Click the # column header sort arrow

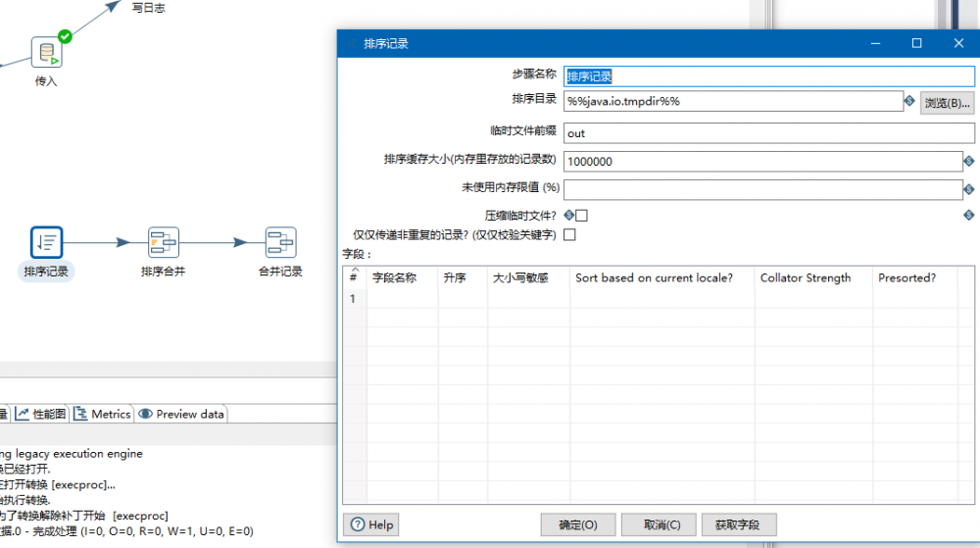(355, 271)
